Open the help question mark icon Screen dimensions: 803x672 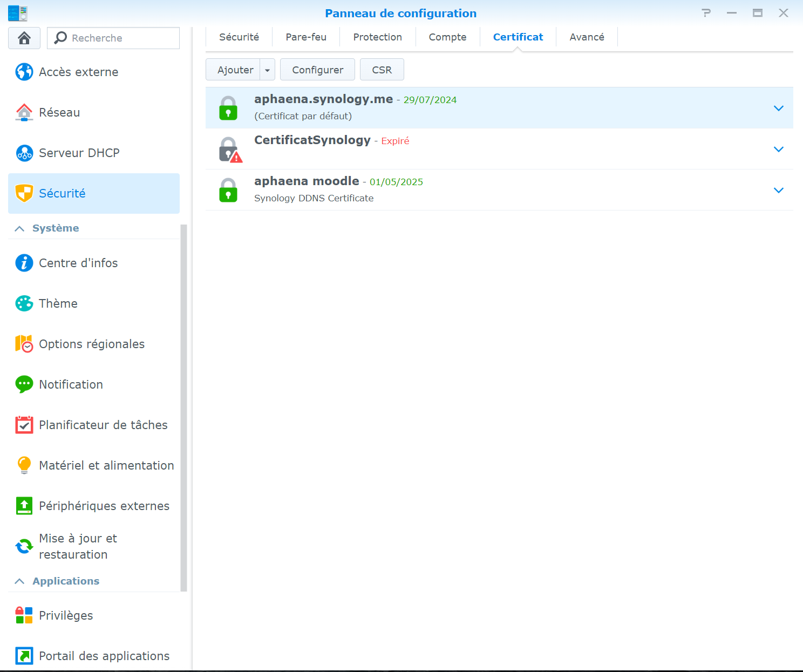coord(706,13)
